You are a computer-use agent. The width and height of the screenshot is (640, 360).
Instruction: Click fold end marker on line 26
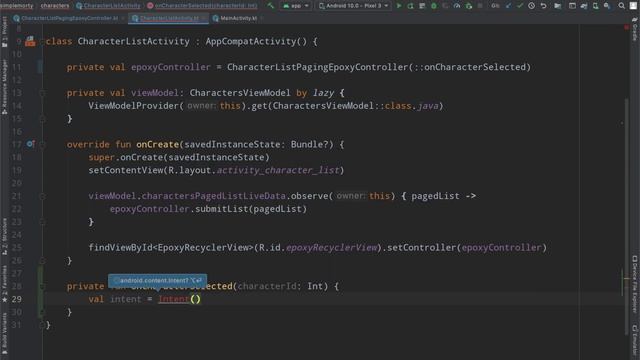42,260
